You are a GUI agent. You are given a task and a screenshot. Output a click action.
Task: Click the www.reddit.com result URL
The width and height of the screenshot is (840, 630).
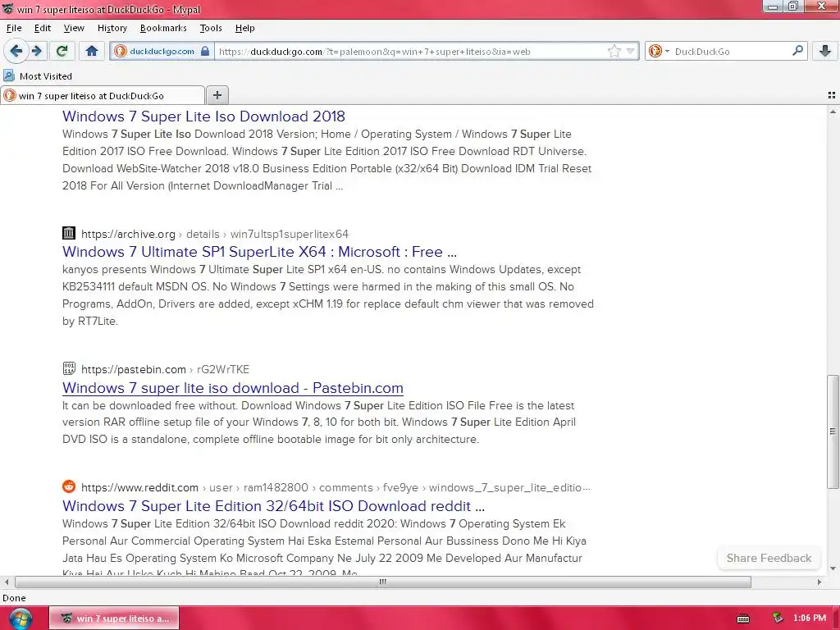point(139,487)
